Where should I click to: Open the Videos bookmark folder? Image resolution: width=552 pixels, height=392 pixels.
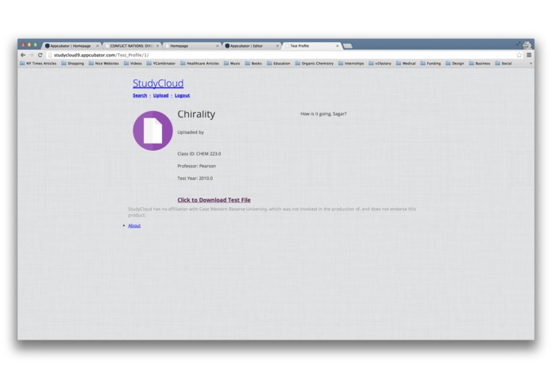click(133, 63)
